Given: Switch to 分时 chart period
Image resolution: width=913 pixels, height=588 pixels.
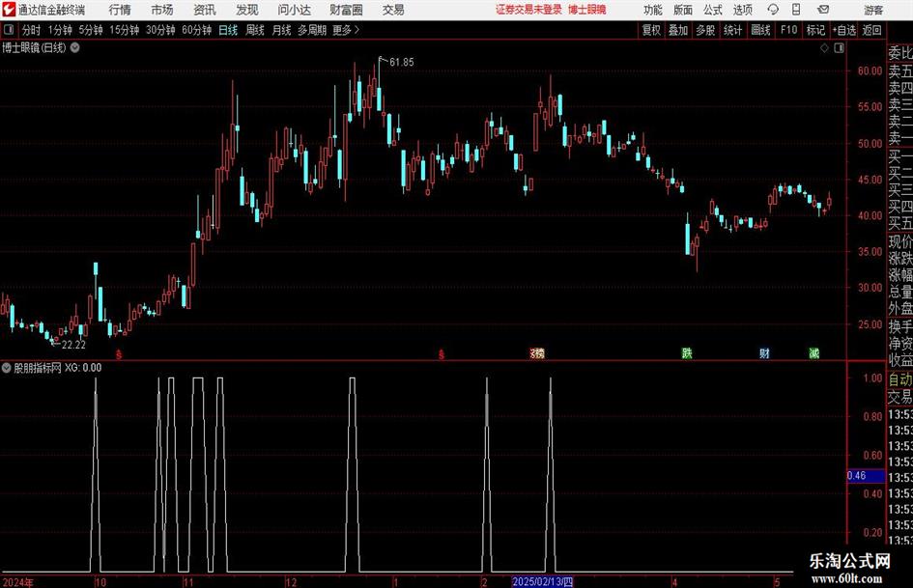Looking at the screenshot, I should (32, 30).
